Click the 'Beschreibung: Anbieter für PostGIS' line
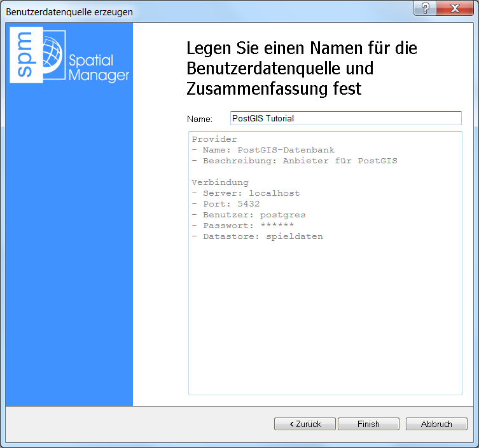The width and height of the screenshot is (479, 448). point(295,161)
